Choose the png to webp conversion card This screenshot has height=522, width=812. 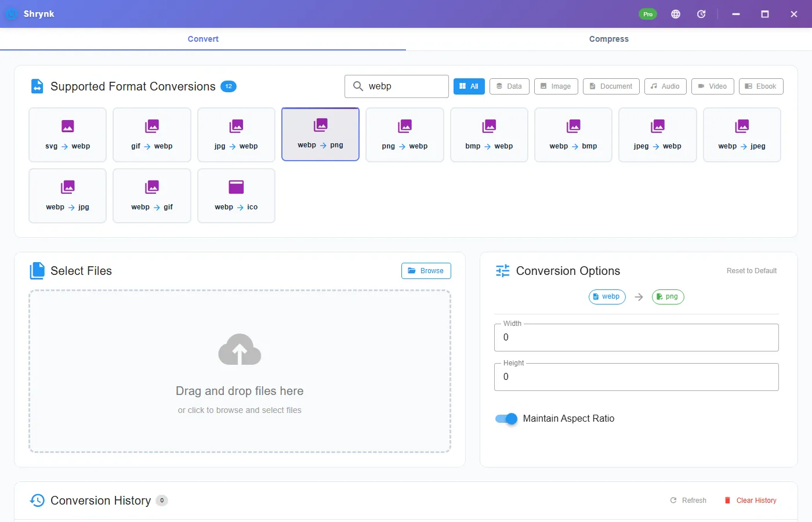coord(405,135)
